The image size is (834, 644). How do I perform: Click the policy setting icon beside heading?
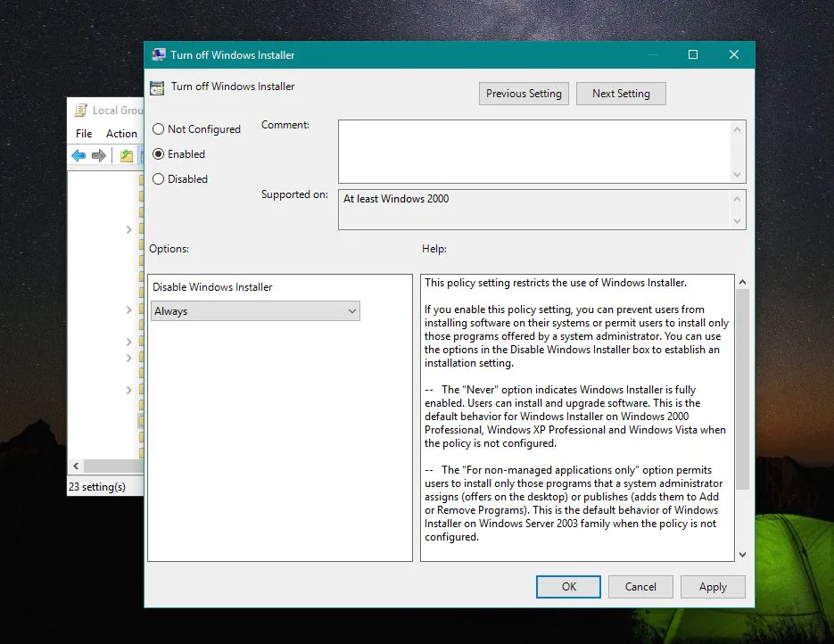point(157,87)
